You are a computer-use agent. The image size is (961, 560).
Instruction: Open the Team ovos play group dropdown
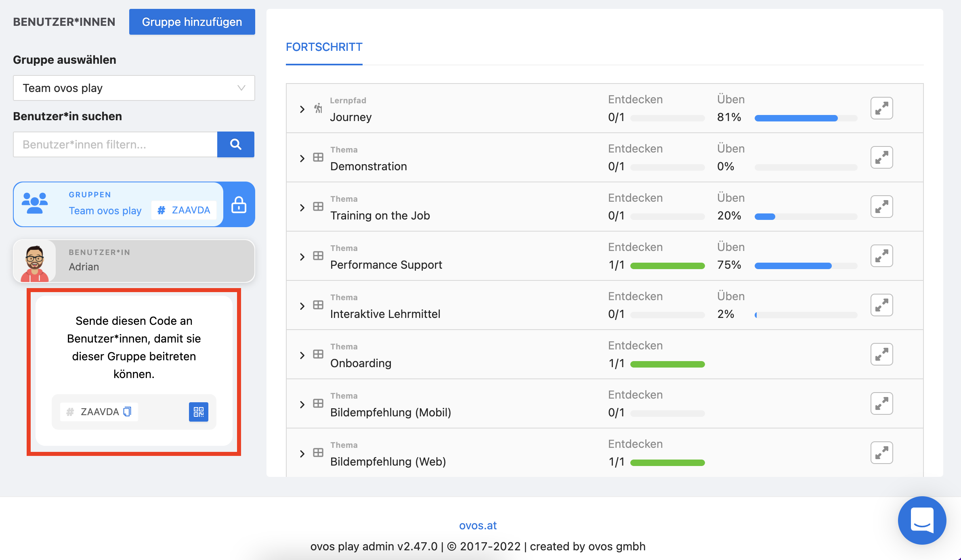(134, 88)
